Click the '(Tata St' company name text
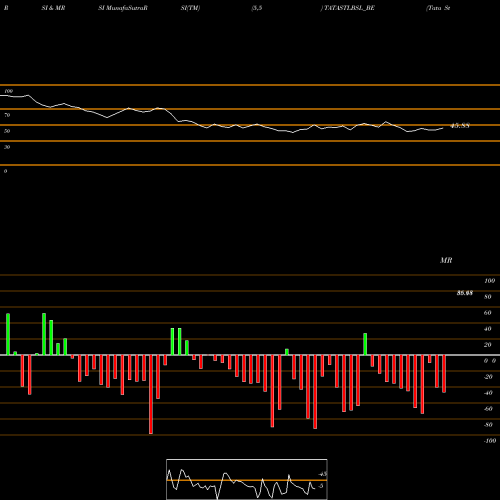Viewport: 500px width, 500px height. [438, 8]
